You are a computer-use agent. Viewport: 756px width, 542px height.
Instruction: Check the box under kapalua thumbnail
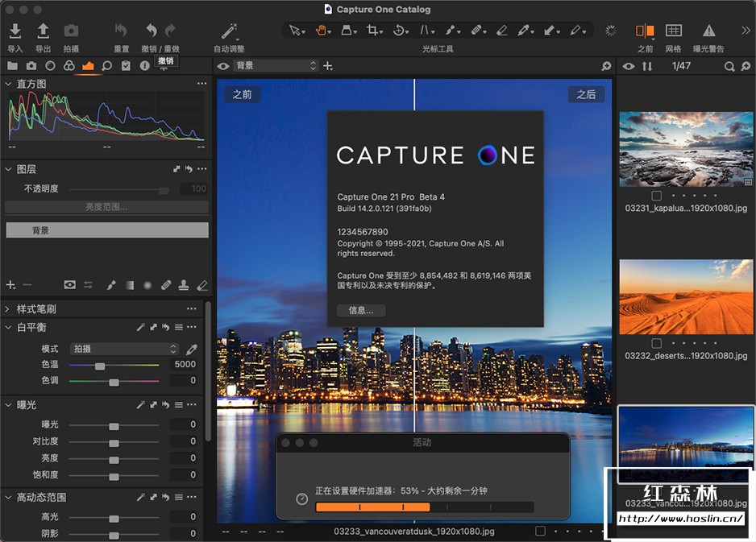(x=657, y=196)
